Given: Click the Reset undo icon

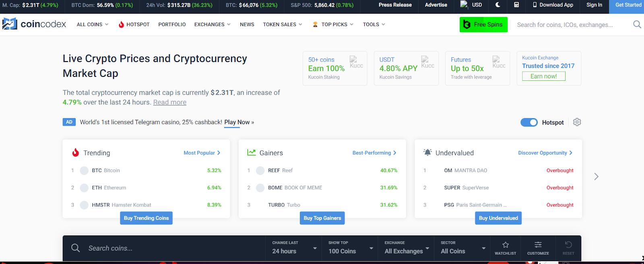Looking at the screenshot, I should [x=568, y=245].
